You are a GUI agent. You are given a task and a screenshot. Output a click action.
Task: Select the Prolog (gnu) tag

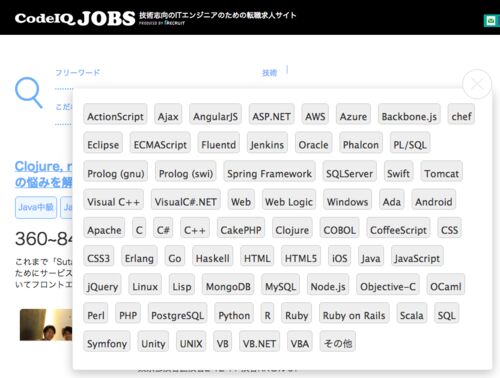(116, 171)
